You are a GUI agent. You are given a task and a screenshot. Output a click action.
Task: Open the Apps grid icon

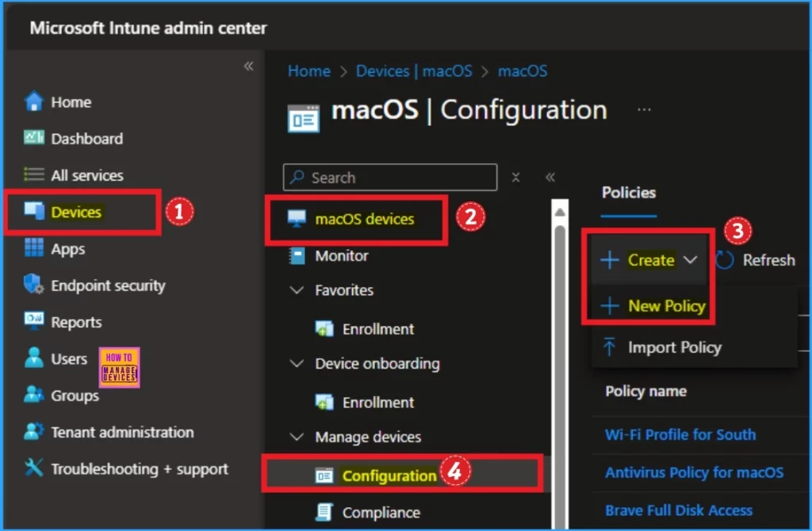(34, 247)
